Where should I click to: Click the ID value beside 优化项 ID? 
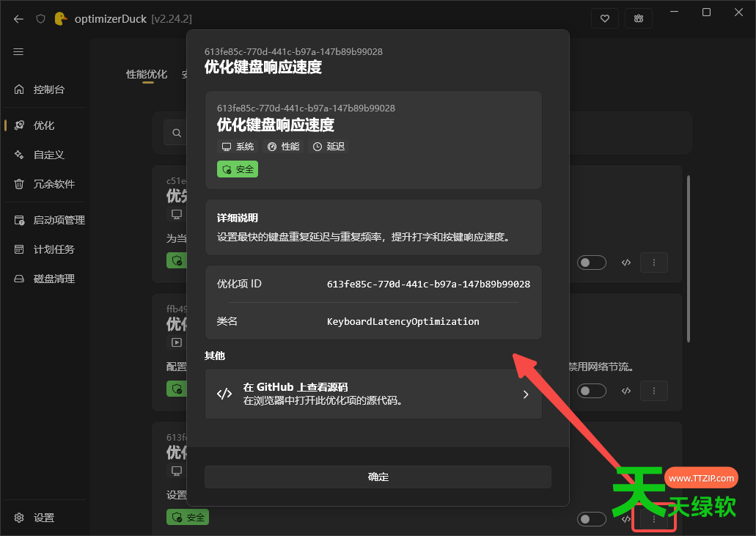click(429, 284)
